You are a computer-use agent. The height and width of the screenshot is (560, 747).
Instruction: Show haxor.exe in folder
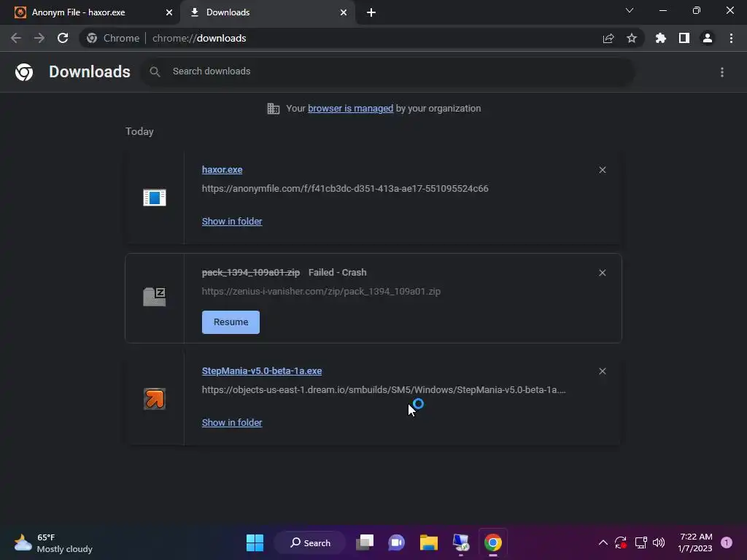click(x=232, y=222)
